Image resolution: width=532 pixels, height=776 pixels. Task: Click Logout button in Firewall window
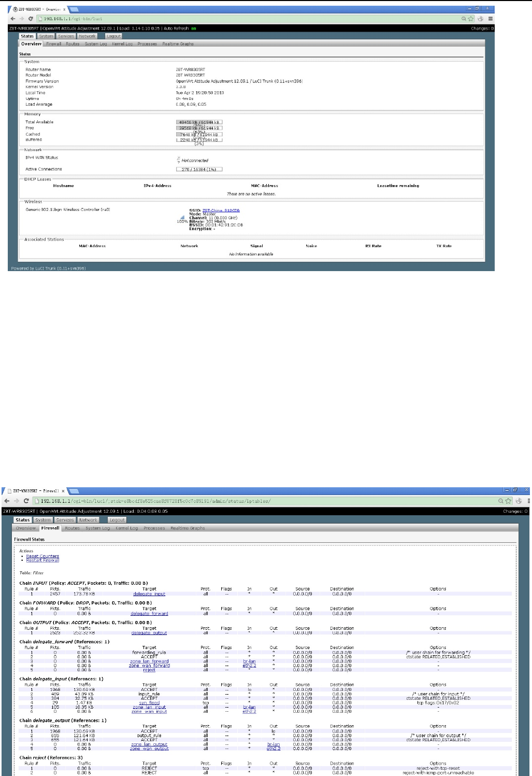click(117, 520)
